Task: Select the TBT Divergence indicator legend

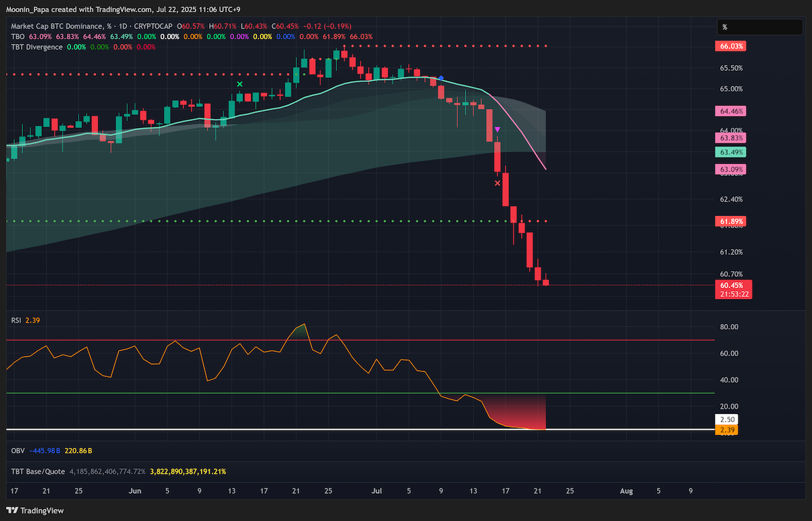Action: [37, 47]
